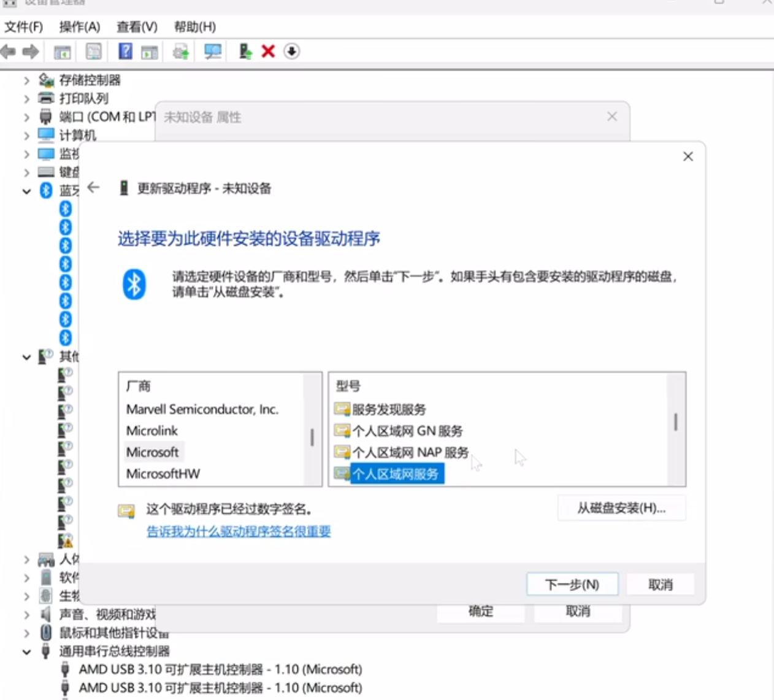Open the 查看(V) menu

pyautogui.click(x=137, y=27)
